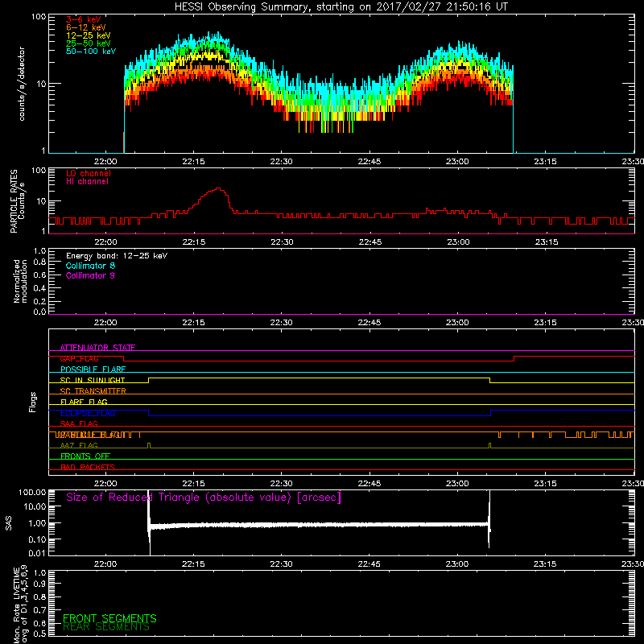Click the FLARE_FLAG label
Image resolution: width=644 pixels, height=644 pixels.
point(84,402)
